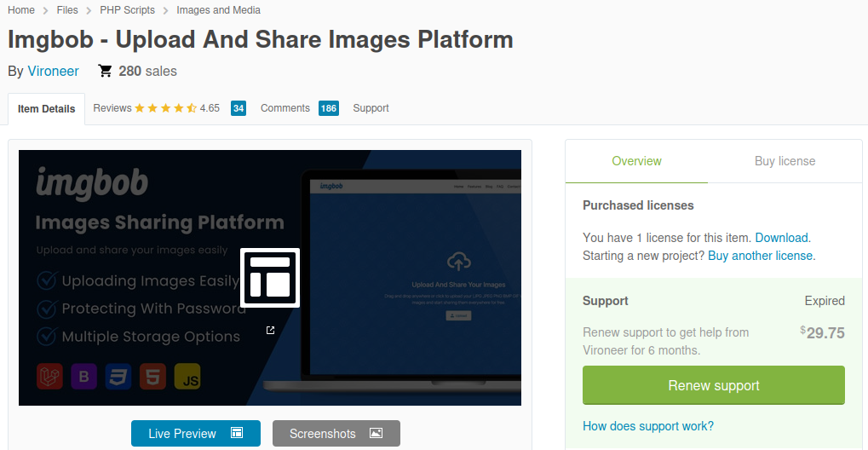Switch to the Comments tab
Screen dimensions: 868x450
coord(285,108)
